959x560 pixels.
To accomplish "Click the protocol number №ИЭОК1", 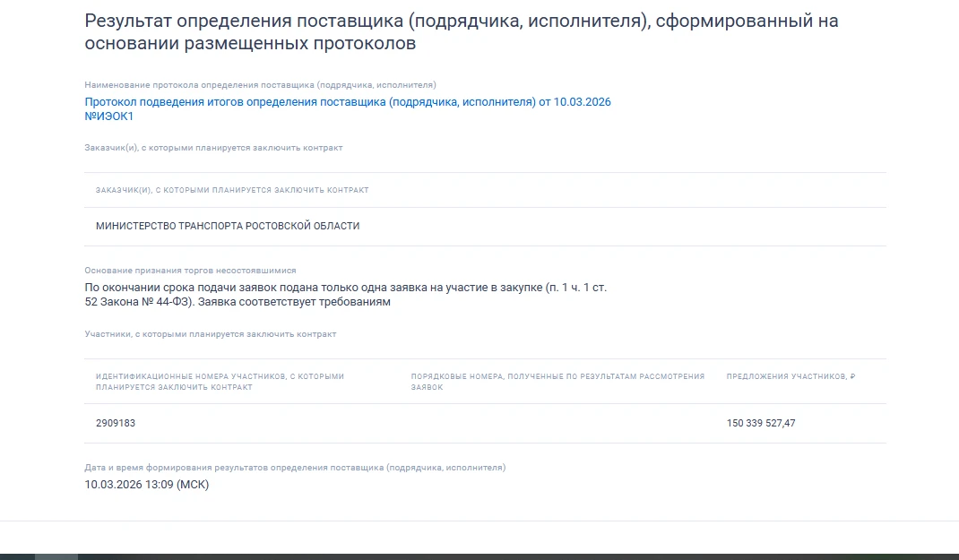I will (x=108, y=116).
